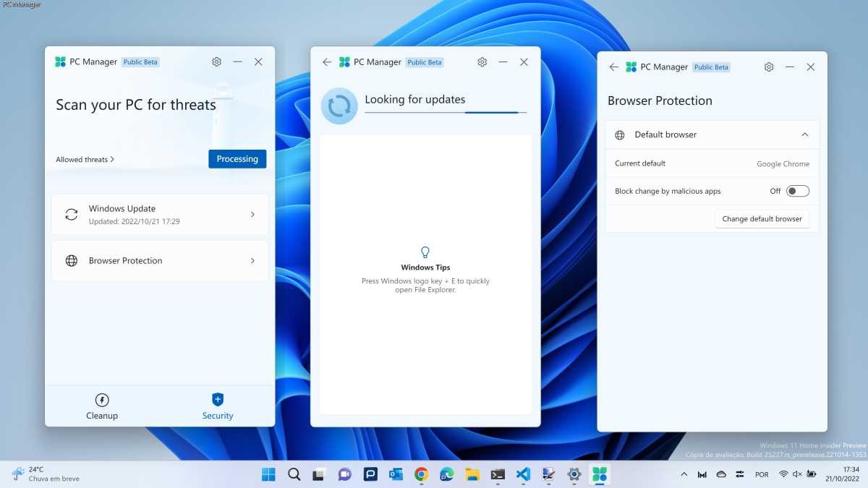
Task: Open File Explorer from the taskbar
Action: coord(472,474)
